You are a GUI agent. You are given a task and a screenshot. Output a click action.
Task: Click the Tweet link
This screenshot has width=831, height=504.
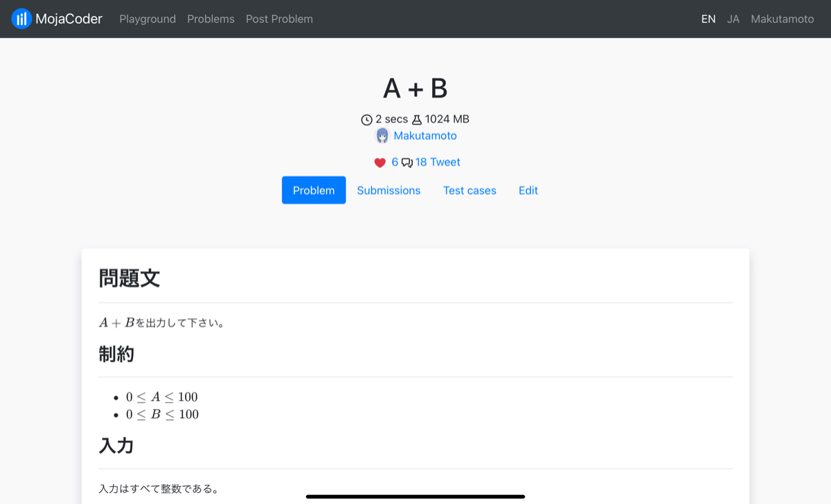click(445, 162)
